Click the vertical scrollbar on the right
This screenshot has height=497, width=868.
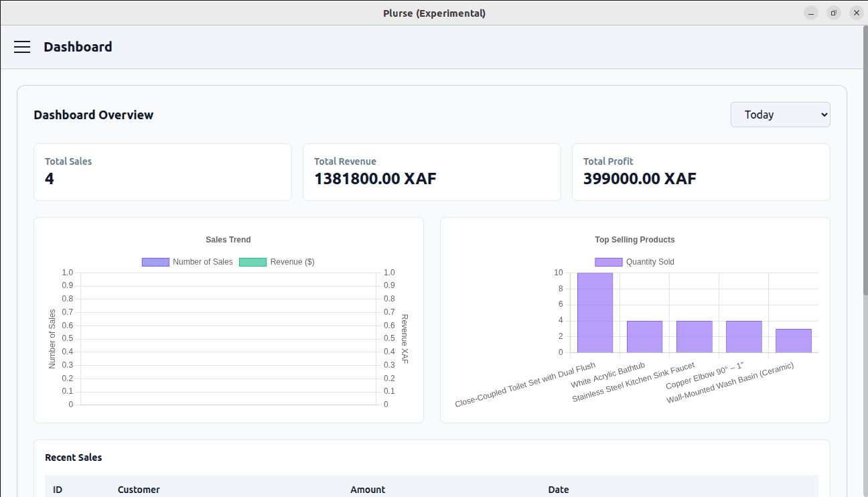point(865,161)
